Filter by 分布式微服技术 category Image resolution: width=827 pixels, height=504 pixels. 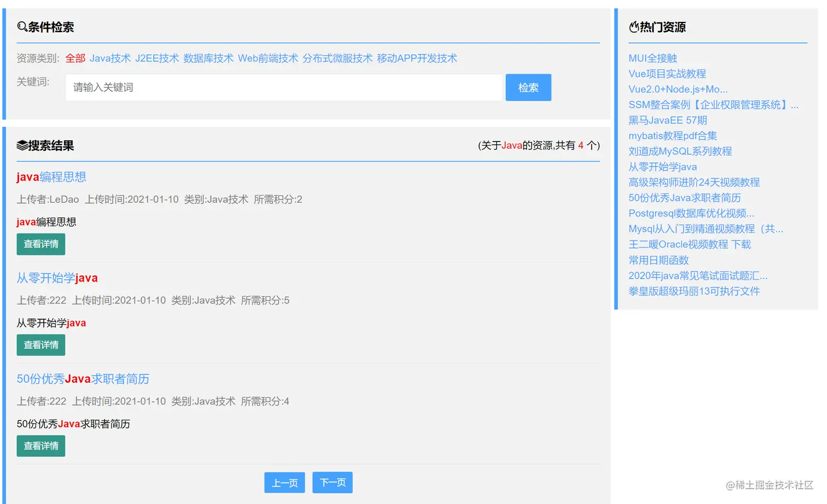337,58
